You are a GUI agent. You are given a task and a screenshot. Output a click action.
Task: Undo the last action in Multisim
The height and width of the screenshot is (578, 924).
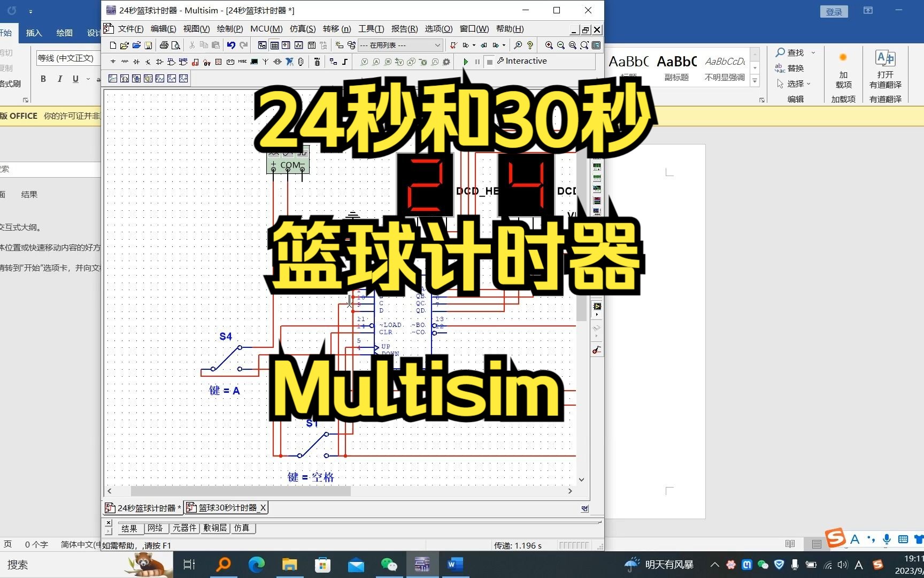231,45
